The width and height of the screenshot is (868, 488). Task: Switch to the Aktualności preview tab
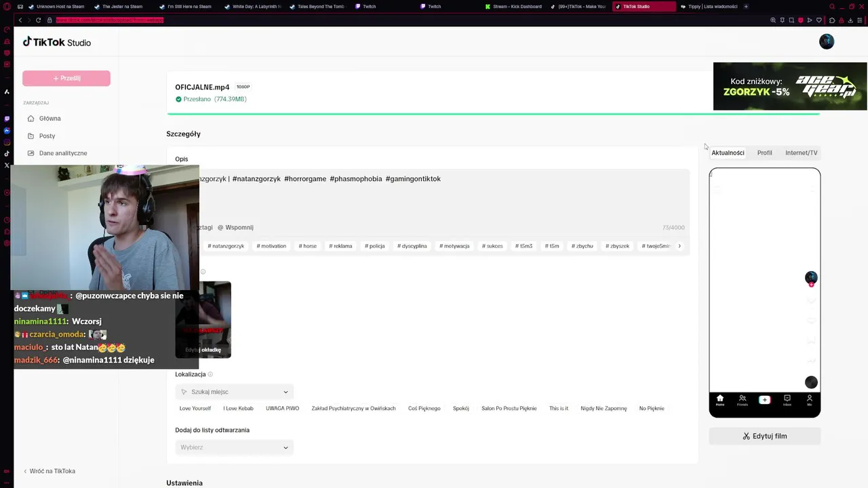coord(728,152)
